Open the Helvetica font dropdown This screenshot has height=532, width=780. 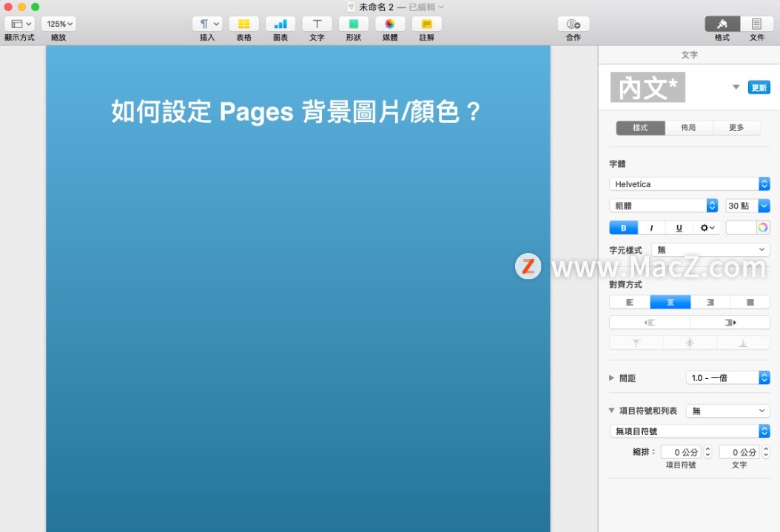coord(690,184)
